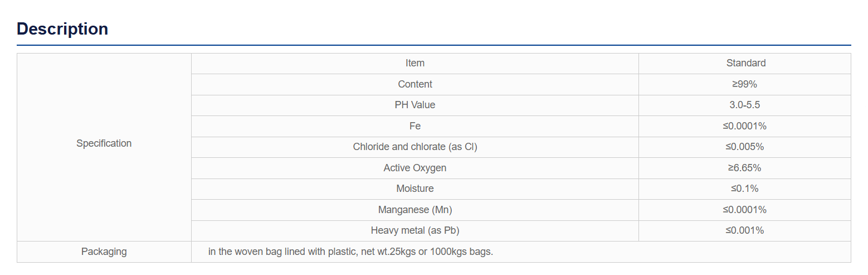
Task: Select the Manganese (Mn) cell
Action: (415, 210)
